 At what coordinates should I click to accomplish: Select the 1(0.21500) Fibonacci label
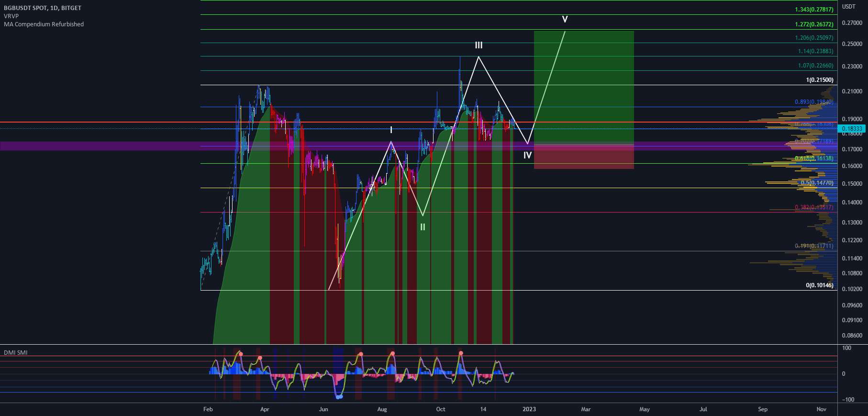click(820, 80)
